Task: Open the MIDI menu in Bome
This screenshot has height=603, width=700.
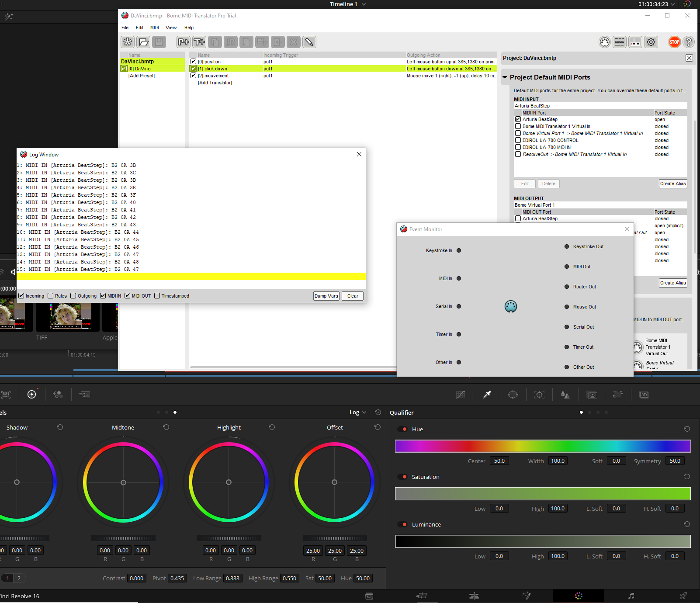Action: 155,28
